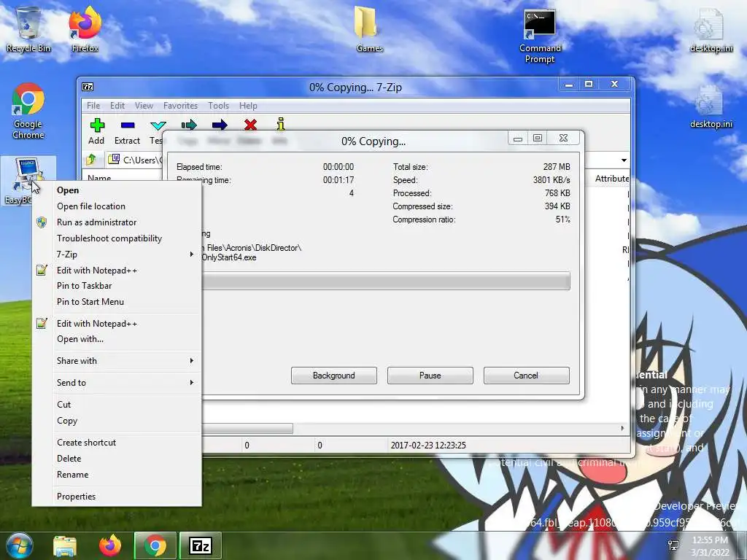Screen dimensions: 747x560
Task: Choose Copy in the context menu
Action: [x=117, y=421]
